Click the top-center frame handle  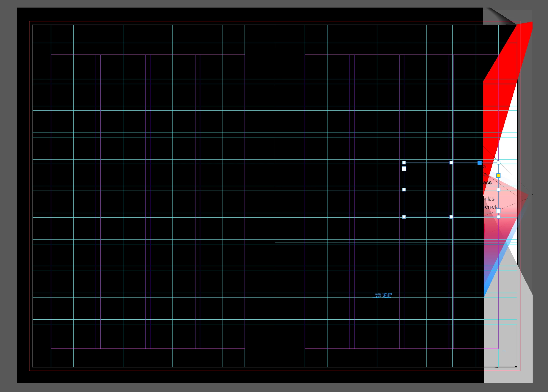click(451, 163)
